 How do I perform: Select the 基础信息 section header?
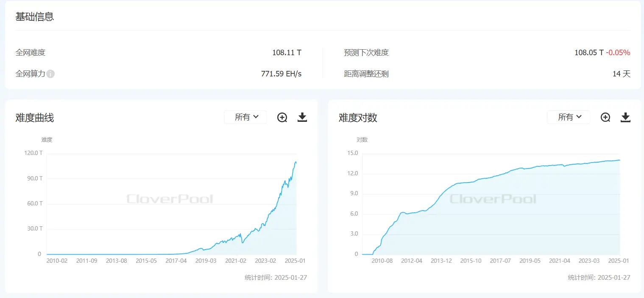[35, 17]
